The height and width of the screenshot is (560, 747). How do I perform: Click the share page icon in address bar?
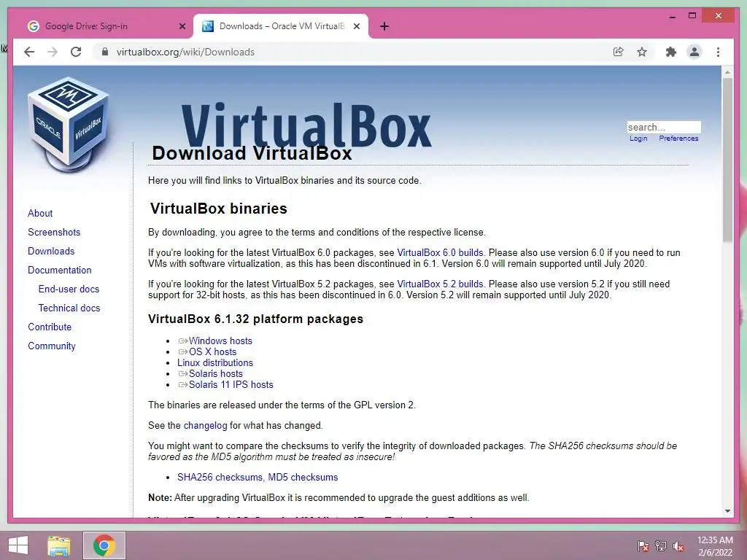[x=618, y=52]
